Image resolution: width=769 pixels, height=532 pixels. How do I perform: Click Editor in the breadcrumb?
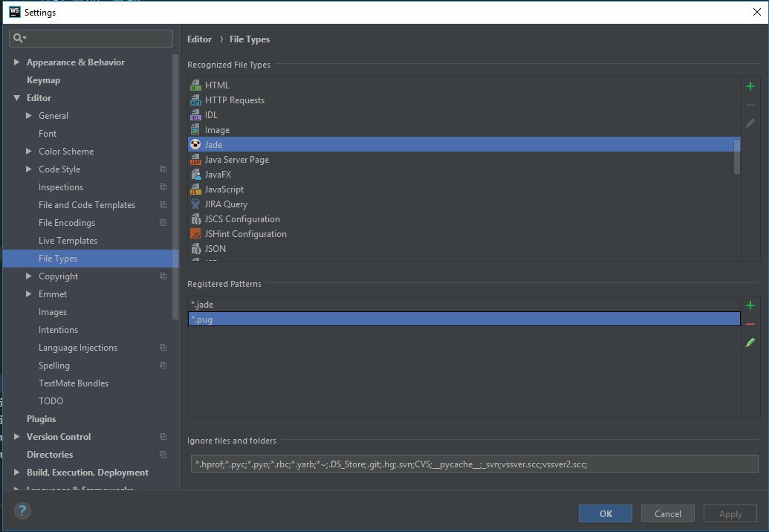199,39
